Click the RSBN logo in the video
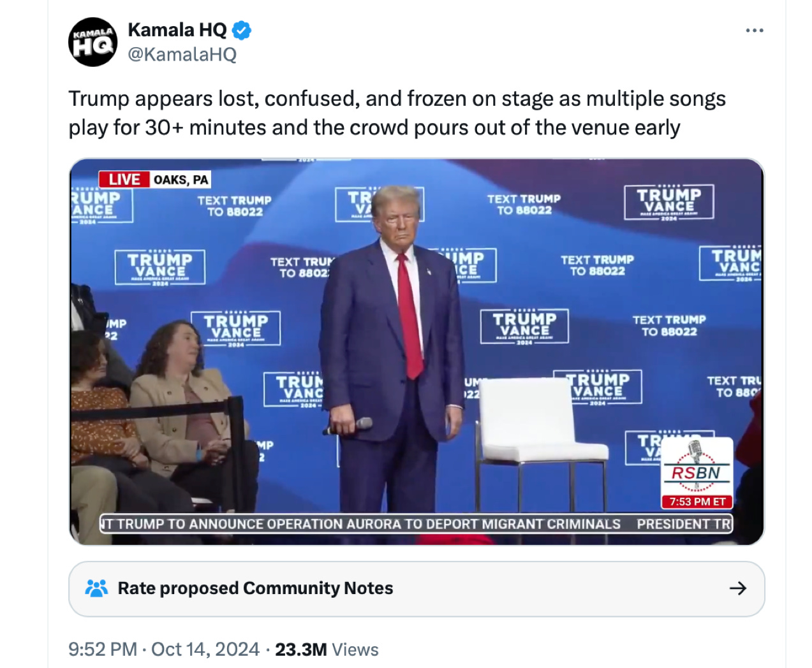 (x=697, y=466)
